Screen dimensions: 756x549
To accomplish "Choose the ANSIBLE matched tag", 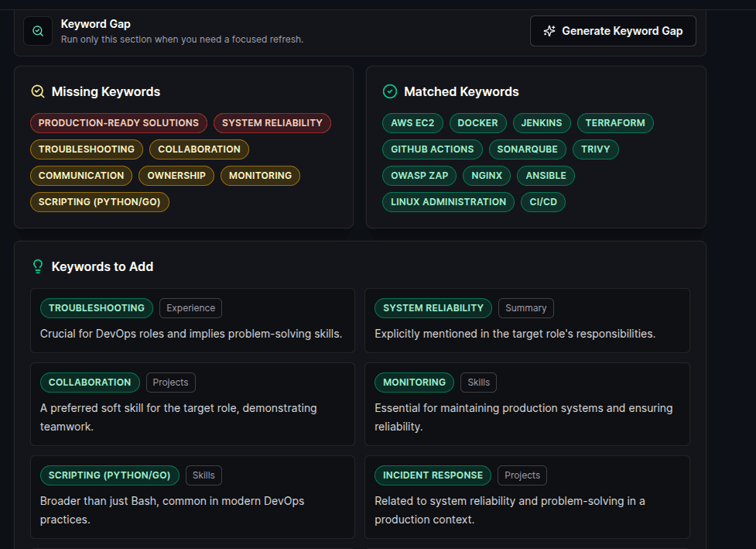I will click(x=546, y=176).
